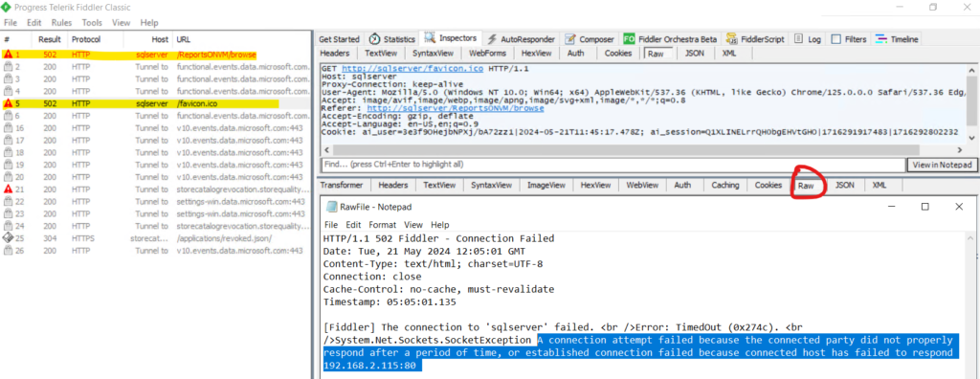Open the Rules menu
The width and height of the screenshot is (980, 379).
pyautogui.click(x=62, y=23)
